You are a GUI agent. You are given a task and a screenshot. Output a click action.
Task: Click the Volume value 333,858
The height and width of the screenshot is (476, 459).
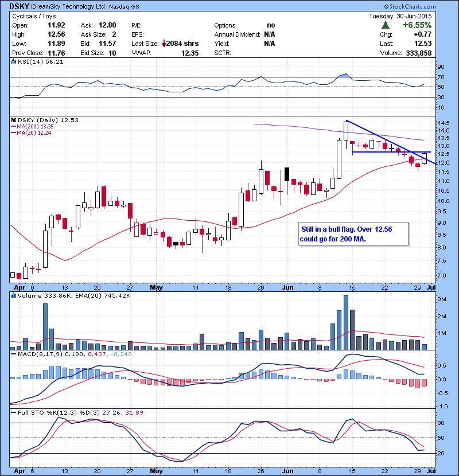pos(419,53)
